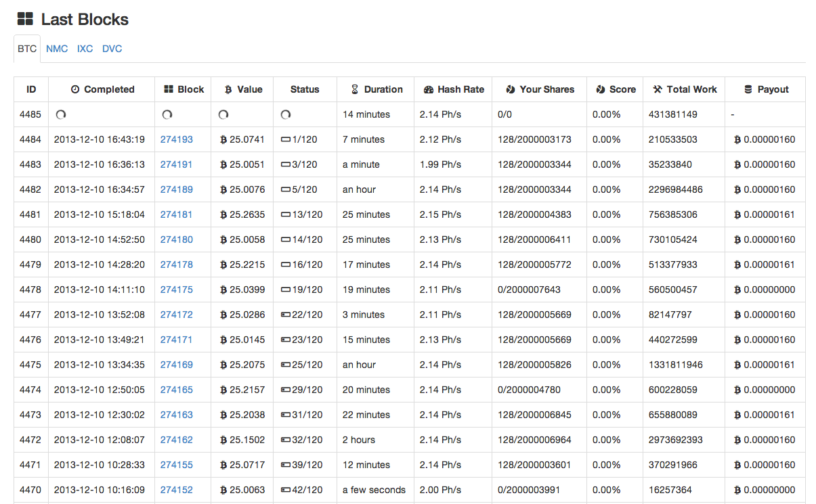The width and height of the screenshot is (816, 504).
Task: Click timestamp 2013-12-10 12:08:07
Action: tap(100, 440)
